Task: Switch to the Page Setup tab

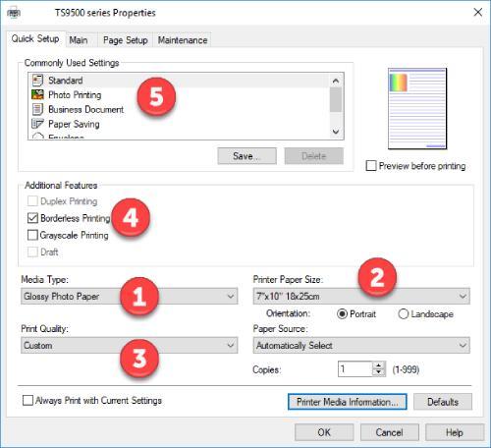Action: pyautogui.click(x=126, y=40)
